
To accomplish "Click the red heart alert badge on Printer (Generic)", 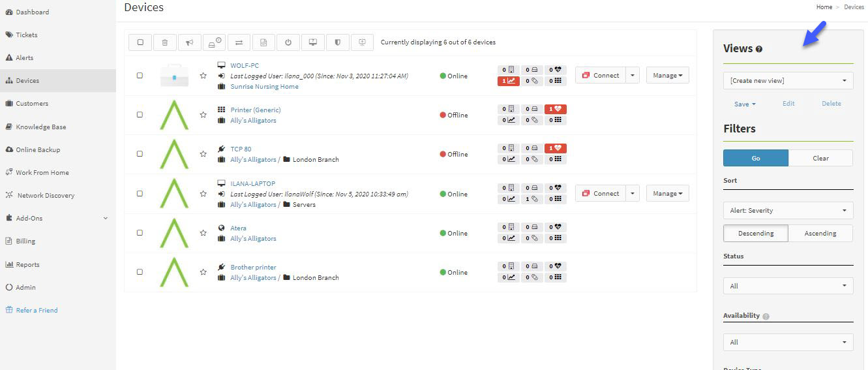I will (556, 109).
